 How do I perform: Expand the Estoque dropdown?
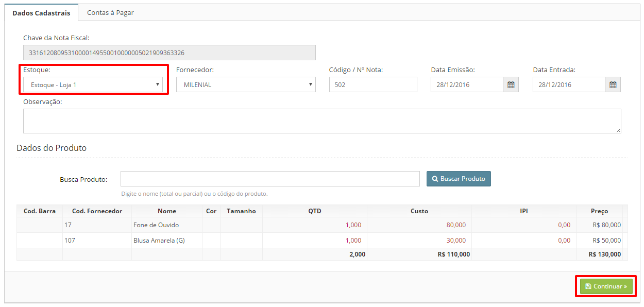point(93,85)
